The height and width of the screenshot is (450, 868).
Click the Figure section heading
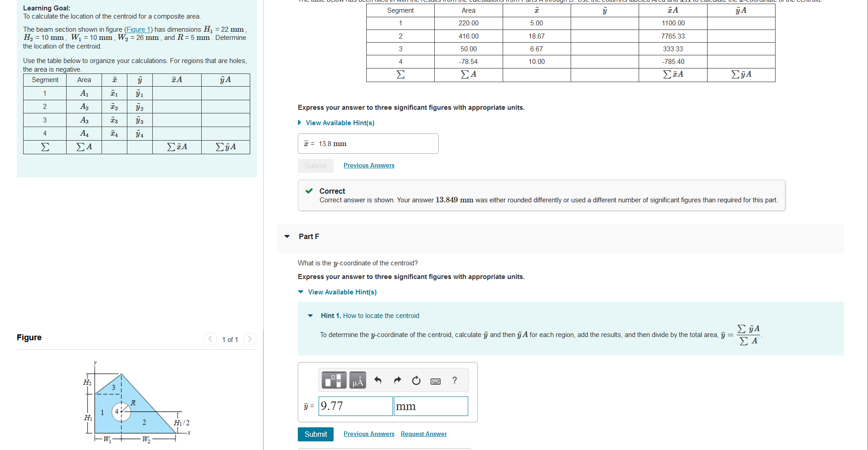tap(29, 337)
